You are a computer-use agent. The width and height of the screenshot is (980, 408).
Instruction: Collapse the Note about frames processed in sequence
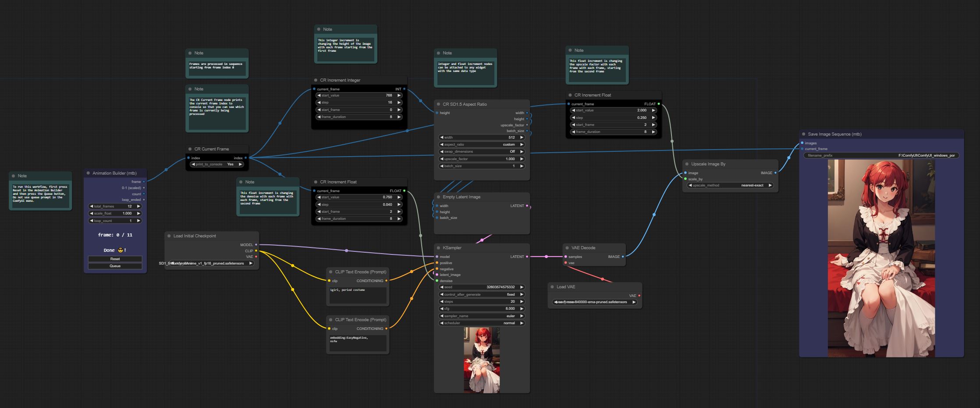190,53
